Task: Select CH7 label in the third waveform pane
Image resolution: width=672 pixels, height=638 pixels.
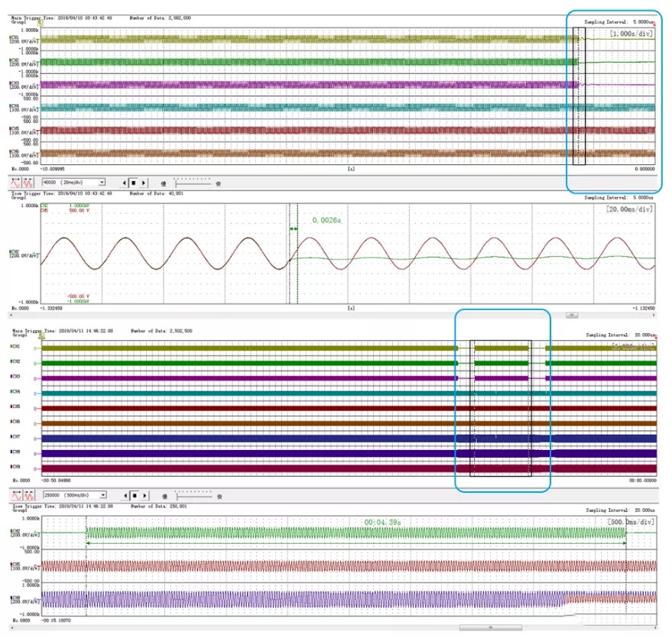Action: coord(15,437)
